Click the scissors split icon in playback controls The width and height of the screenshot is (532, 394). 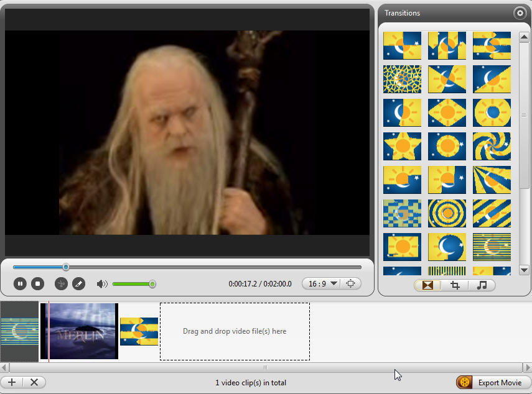coord(60,284)
